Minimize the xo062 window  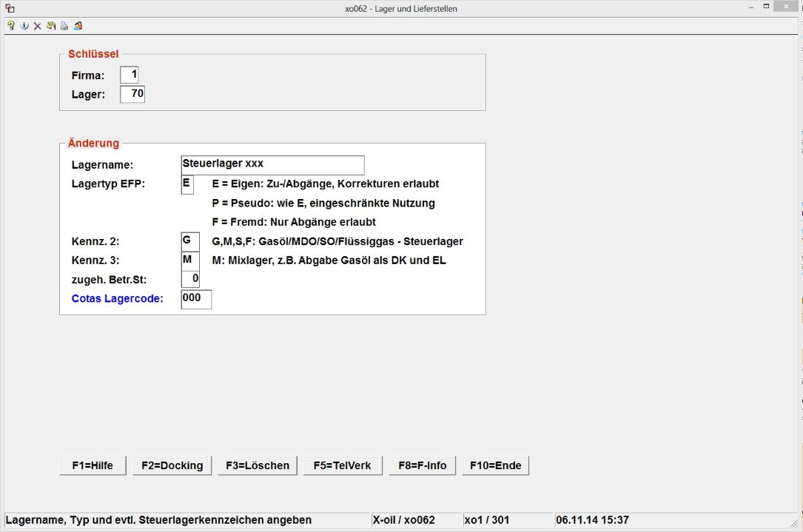[751, 7]
